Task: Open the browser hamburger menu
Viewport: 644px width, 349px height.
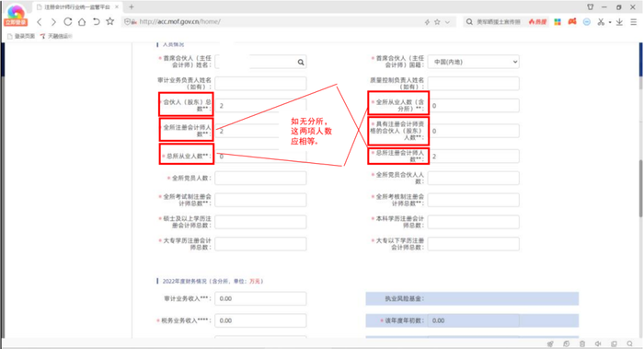Action: (x=634, y=22)
